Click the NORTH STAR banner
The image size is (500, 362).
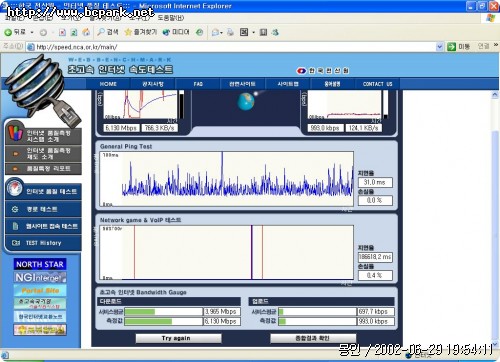[40, 264]
